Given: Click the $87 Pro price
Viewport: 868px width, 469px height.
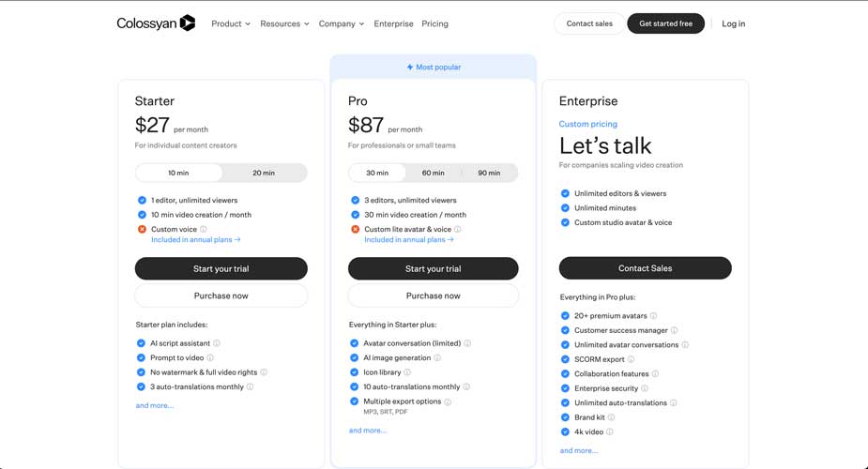Looking at the screenshot, I should click(366, 125).
